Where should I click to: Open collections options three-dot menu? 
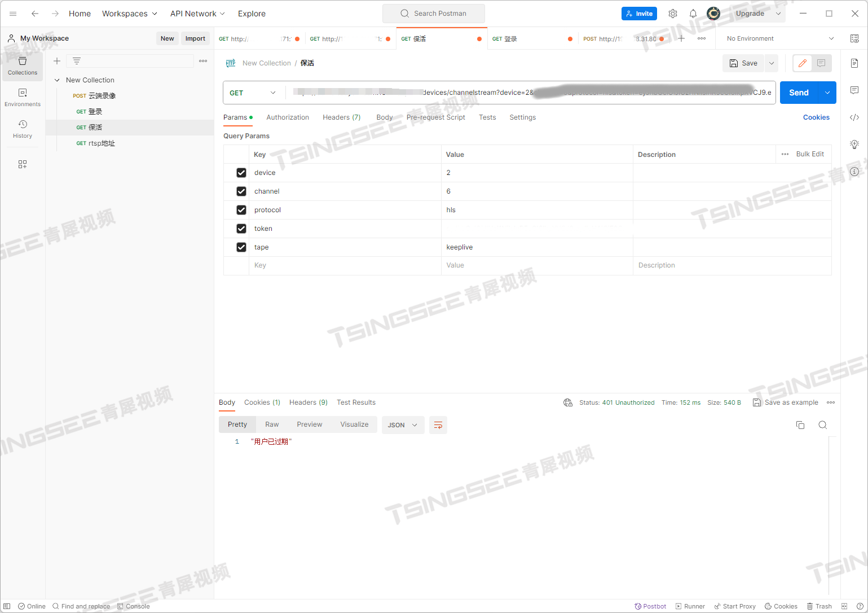point(203,61)
